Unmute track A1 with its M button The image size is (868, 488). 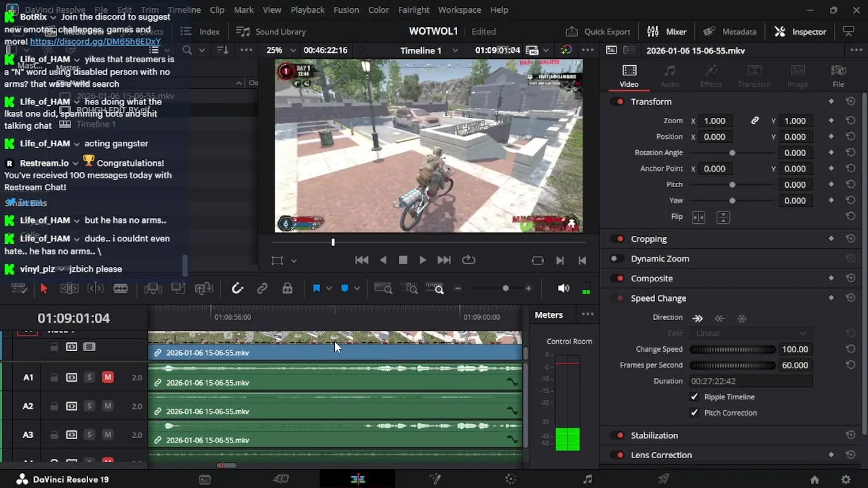[x=108, y=378]
